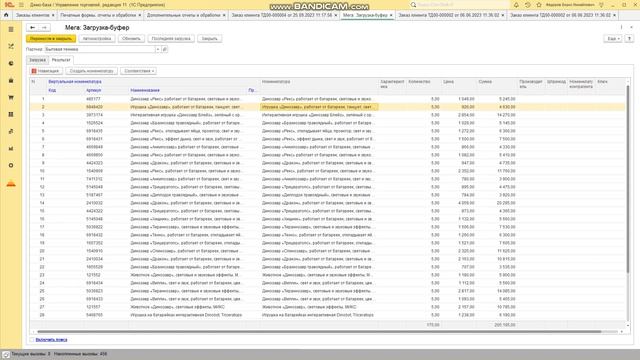Close the Заказы клиентов tab
Viewport: 640px width, 360px height.
[x=53, y=15]
